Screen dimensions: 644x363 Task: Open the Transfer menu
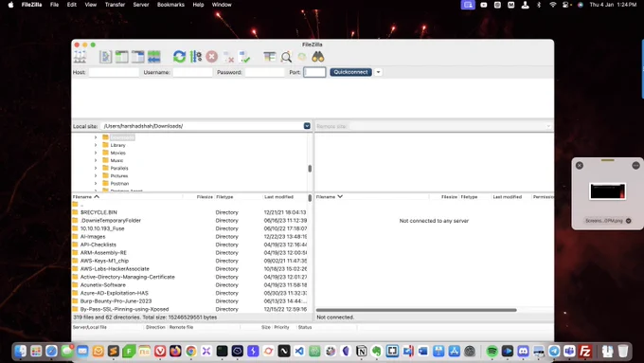pyautogui.click(x=115, y=5)
